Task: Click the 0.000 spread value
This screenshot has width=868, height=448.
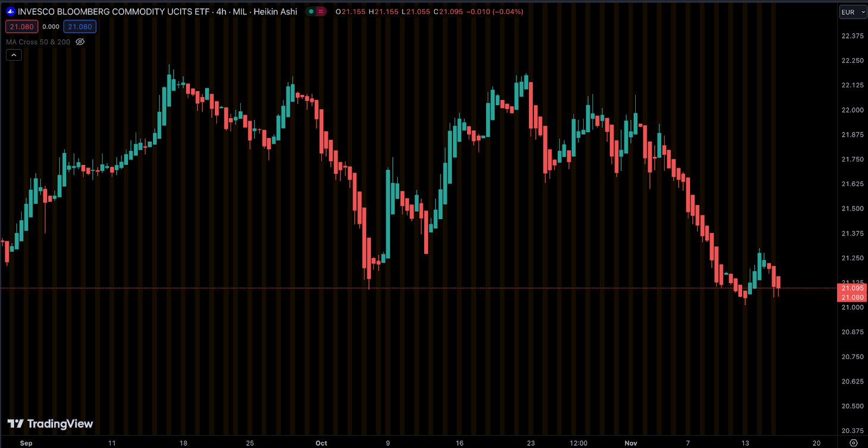Action: (x=51, y=27)
